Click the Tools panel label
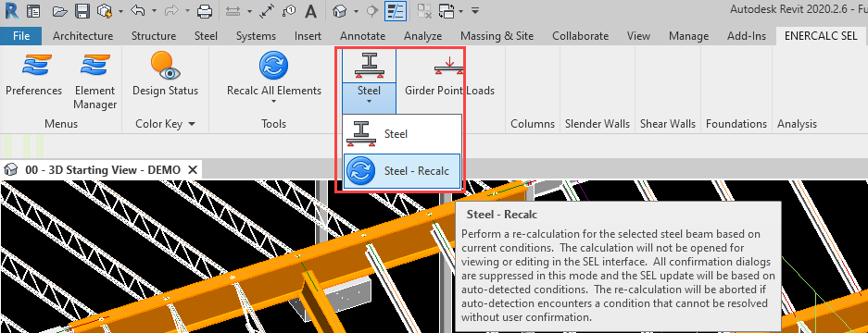 pyautogui.click(x=273, y=124)
